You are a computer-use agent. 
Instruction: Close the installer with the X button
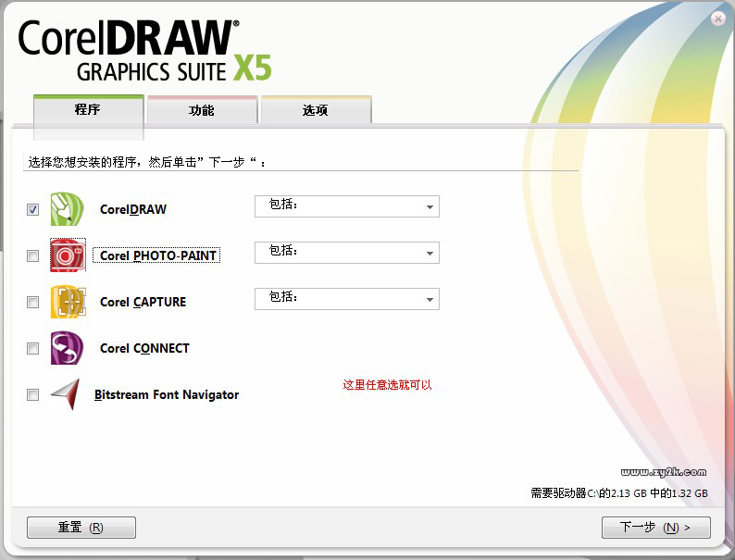(717, 19)
